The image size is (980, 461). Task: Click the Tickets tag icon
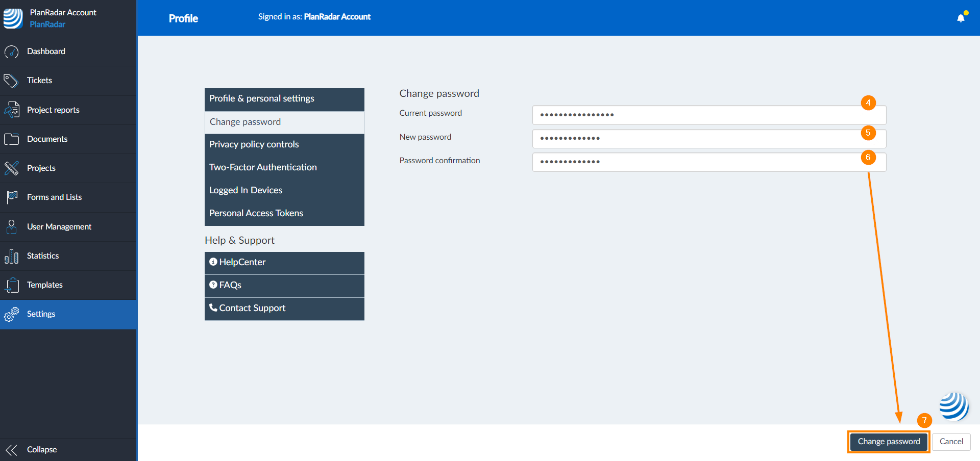coord(11,81)
